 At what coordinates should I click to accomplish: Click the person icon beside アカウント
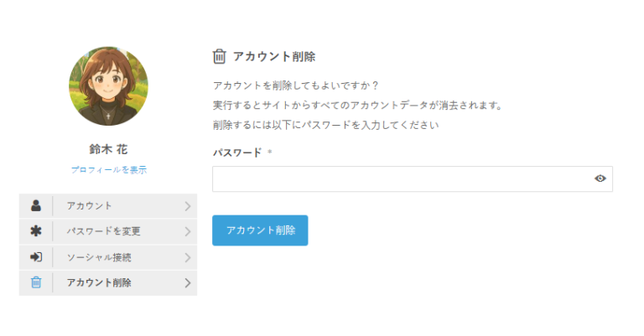tap(36, 205)
